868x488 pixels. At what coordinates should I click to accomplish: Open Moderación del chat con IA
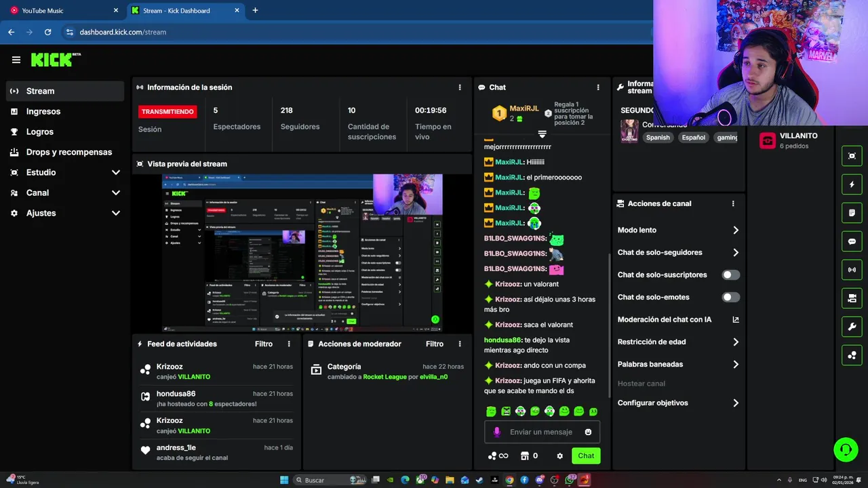(678, 320)
